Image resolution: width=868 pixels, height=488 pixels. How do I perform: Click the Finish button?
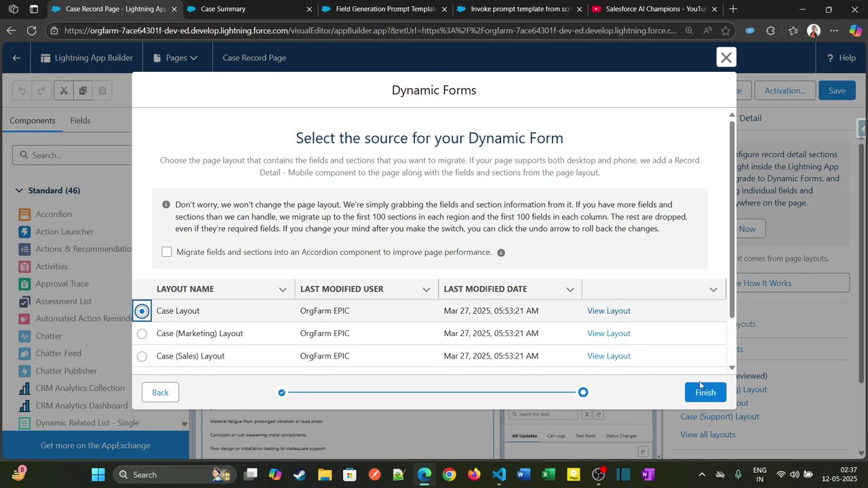[705, 392]
